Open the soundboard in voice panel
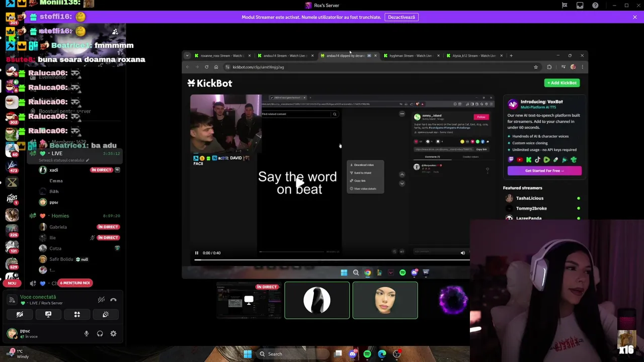 [x=106, y=314]
